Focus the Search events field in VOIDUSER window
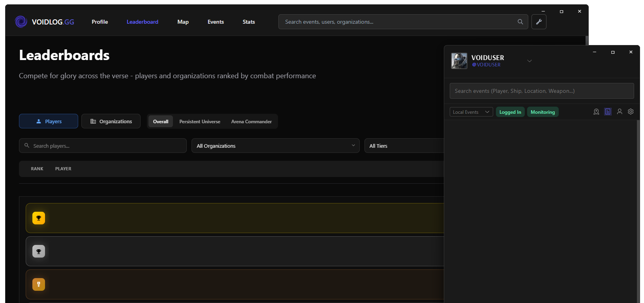The height and width of the screenshot is (303, 644). [x=542, y=91]
